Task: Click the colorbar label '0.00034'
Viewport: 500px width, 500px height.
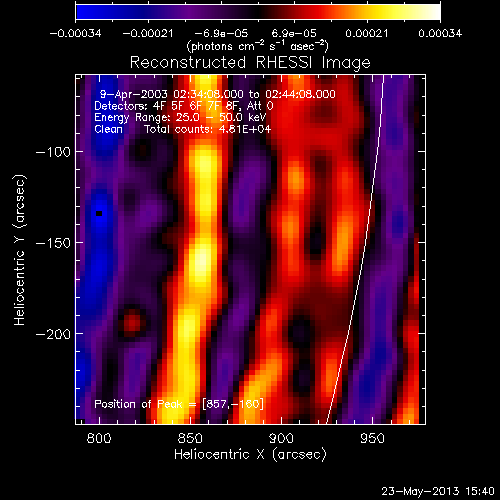Action: pyautogui.click(x=440, y=33)
